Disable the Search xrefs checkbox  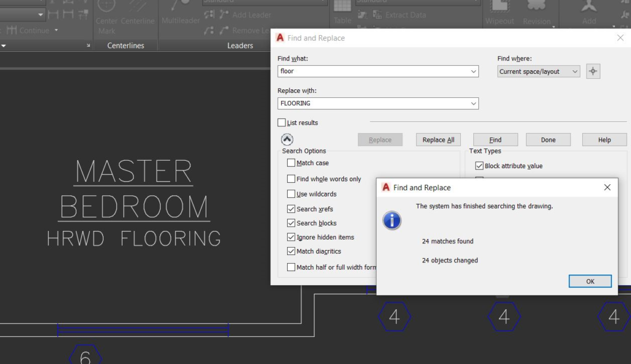tap(291, 209)
